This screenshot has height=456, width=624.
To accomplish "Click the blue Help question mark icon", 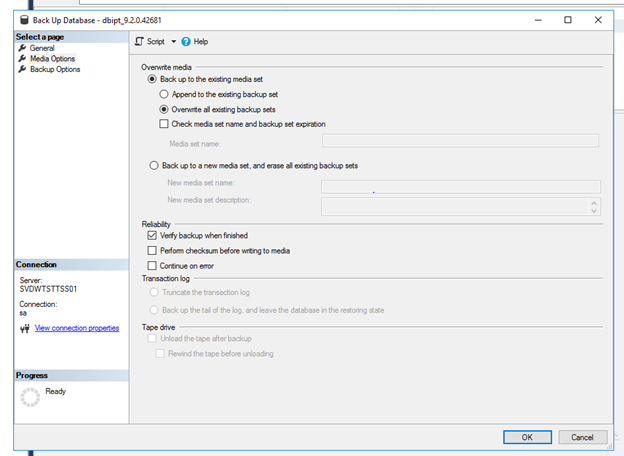I will tap(186, 41).
